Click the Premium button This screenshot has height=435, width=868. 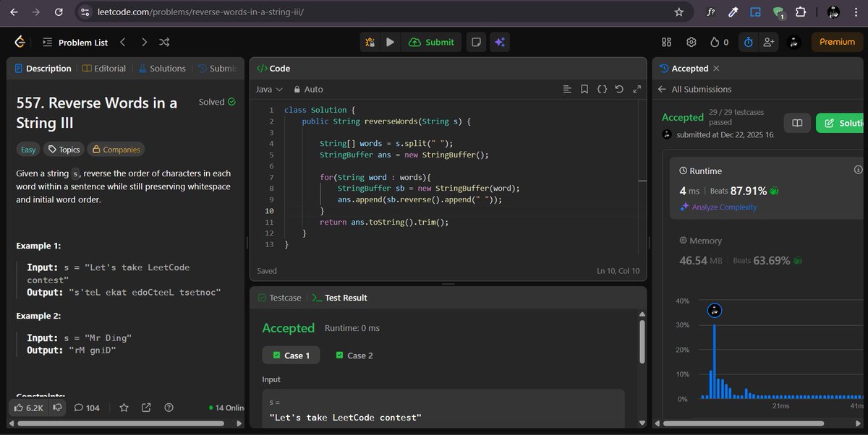pos(837,42)
